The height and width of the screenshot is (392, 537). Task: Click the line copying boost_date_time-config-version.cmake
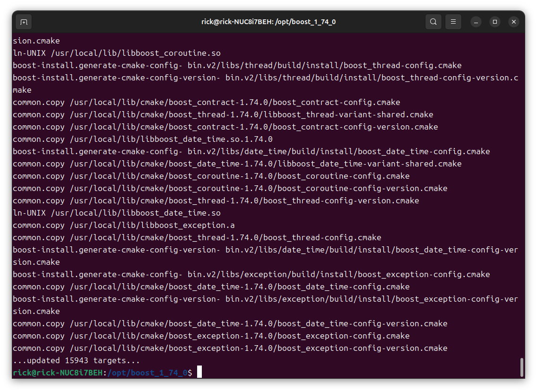(230, 323)
